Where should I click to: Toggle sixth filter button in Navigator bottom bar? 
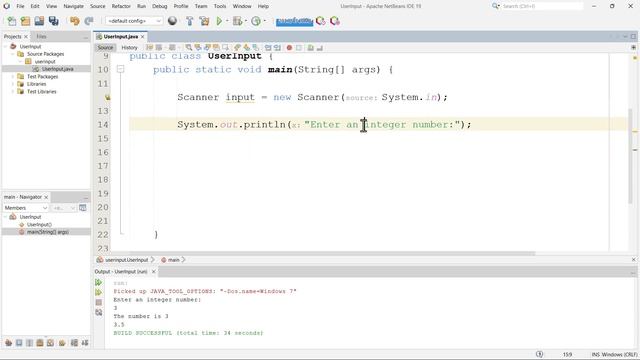point(62,343)
